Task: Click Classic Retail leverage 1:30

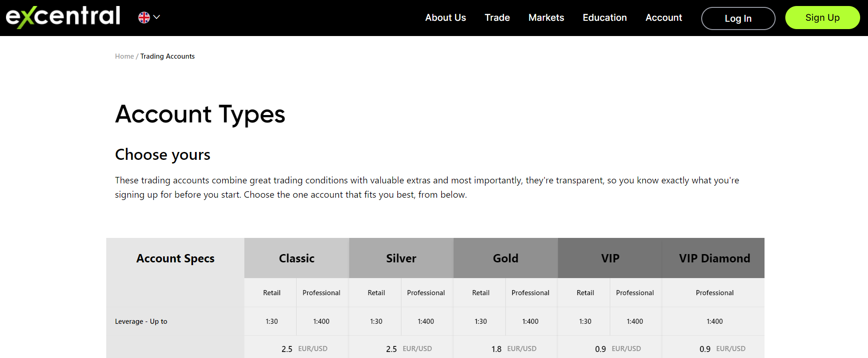Action: [272, 322]
